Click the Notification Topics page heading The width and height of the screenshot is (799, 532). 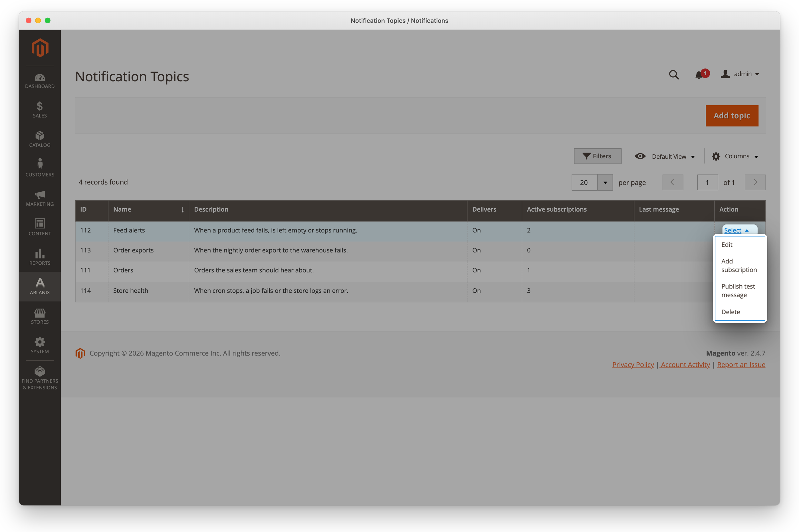click(132, 77)
